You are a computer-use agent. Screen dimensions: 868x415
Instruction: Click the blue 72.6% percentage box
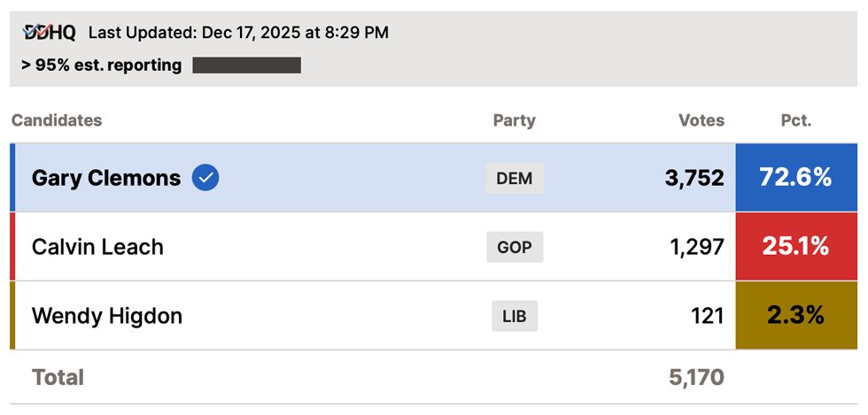coord(795,178)
